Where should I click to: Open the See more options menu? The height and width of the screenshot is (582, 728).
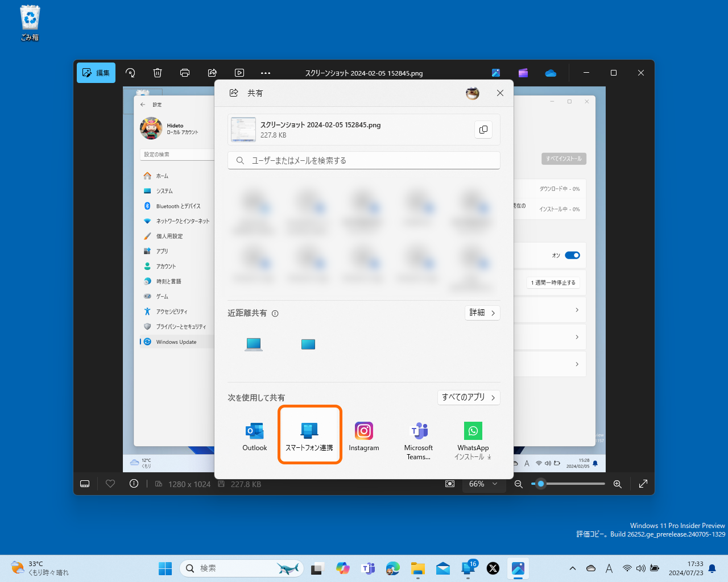coord(265,73)
